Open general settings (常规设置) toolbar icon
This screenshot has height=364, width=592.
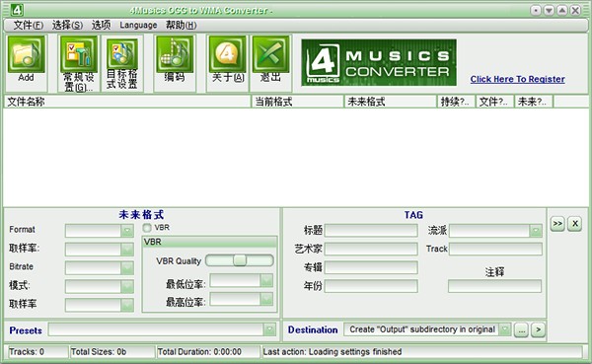[x=79, y=54]
